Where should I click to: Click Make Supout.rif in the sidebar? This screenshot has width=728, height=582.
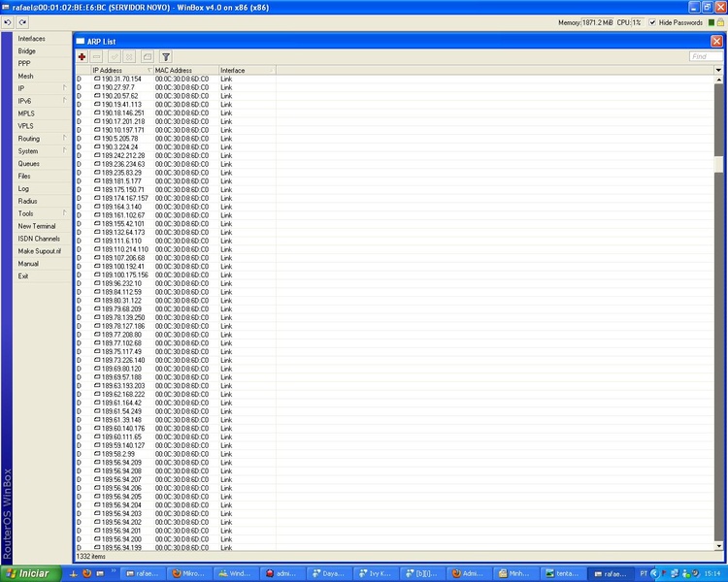click(x=40, y=251)
